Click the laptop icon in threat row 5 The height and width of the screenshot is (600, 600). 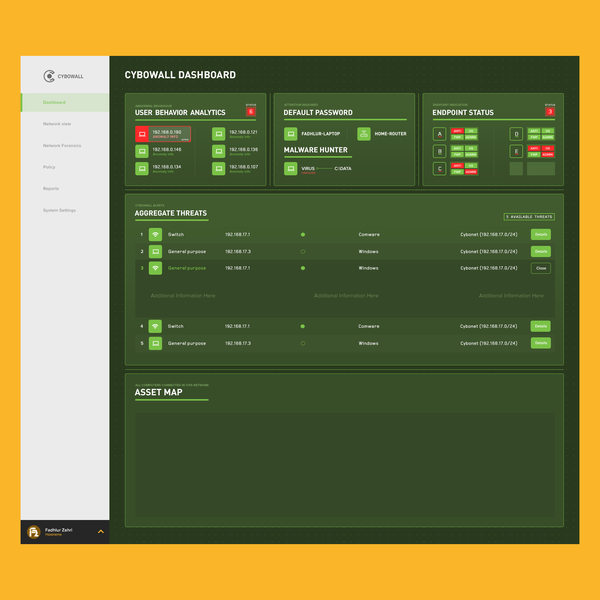point(155,343)
